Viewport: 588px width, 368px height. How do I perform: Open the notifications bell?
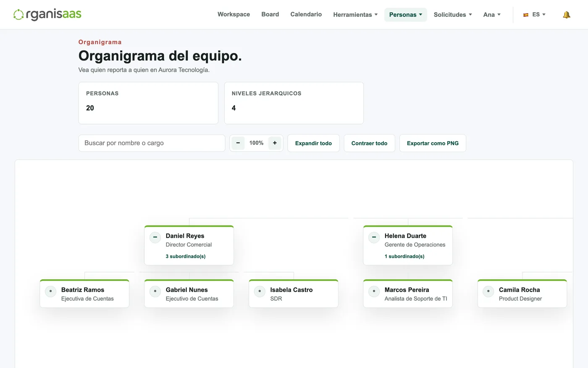click(x=567, y=15)
